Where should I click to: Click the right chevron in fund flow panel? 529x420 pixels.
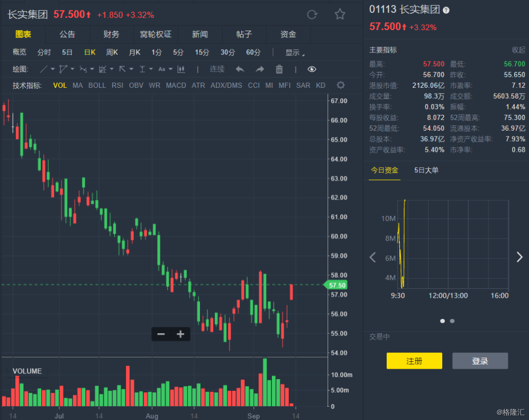coord(519,257)
